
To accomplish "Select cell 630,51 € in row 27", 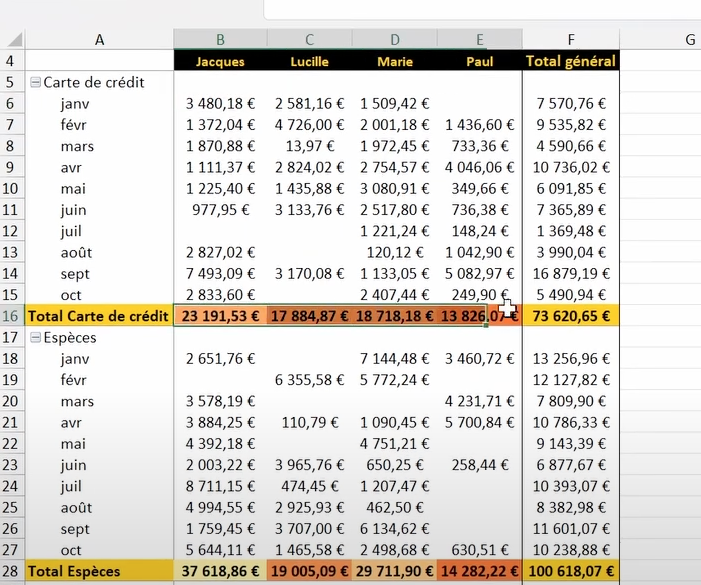I will [x=480, y=550].
